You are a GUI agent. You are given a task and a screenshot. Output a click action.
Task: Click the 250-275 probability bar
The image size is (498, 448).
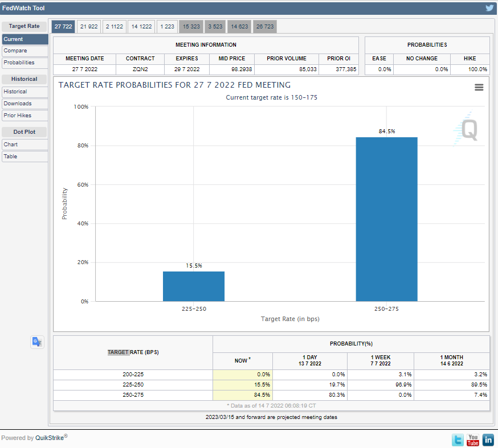tap(386, 219)
